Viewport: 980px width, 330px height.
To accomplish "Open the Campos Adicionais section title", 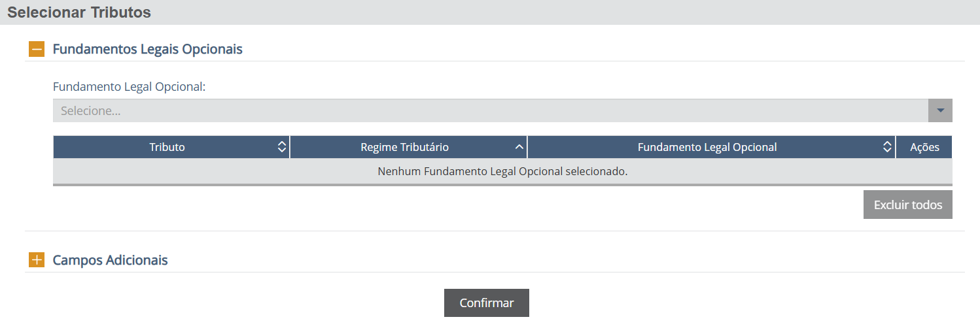I will coord(110,260).
